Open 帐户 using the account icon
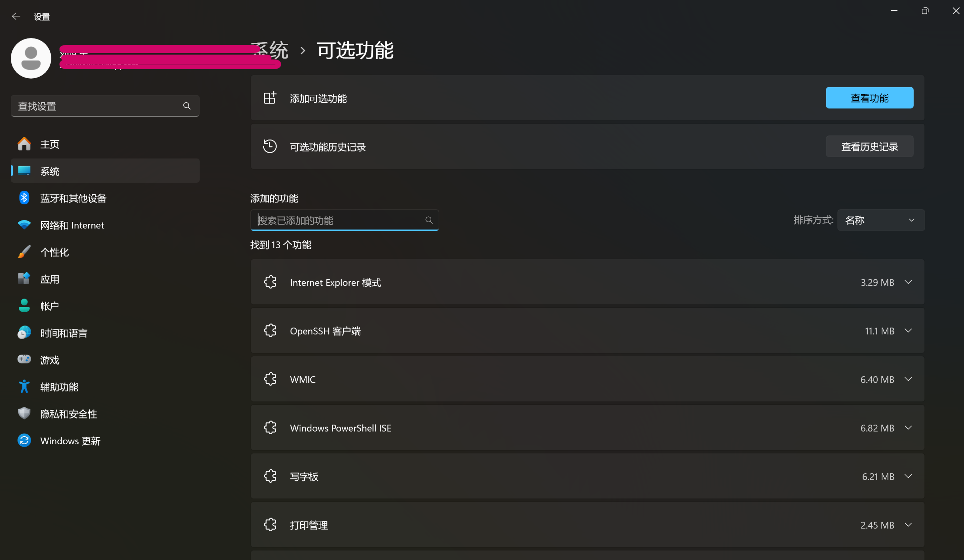The image size is (964, 560). pos(24,305)
